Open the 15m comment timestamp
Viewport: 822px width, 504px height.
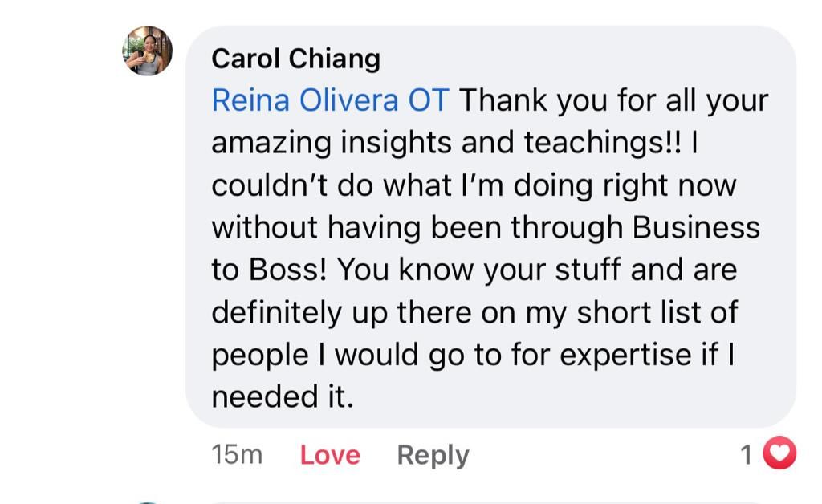click(x=237, y=455)
